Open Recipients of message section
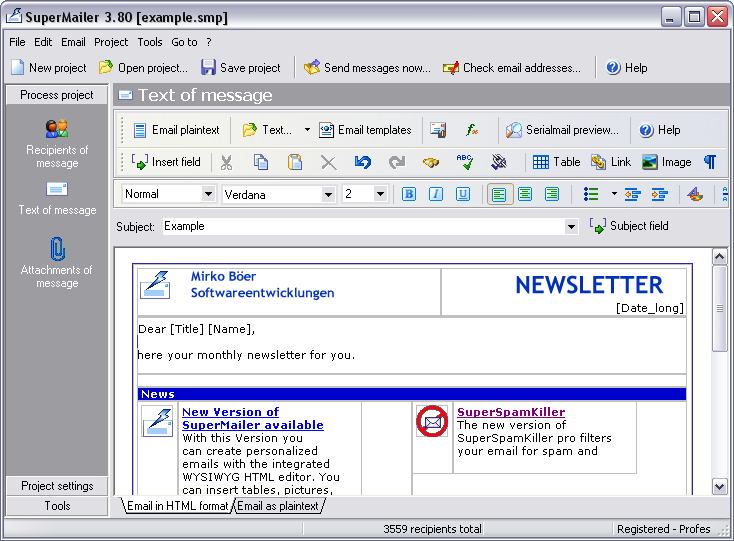The height and width of the screenshot is (541, 734). coord(57,143)
